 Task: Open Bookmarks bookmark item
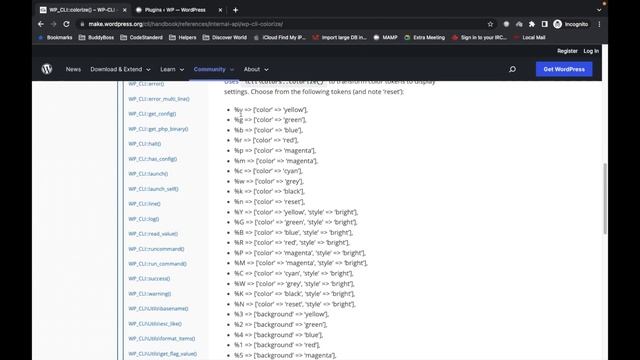pyautogui.click(x=55, y=37)
